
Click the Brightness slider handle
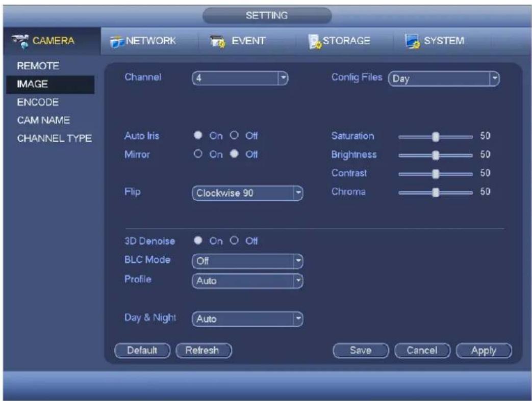[x=436, y=155]
